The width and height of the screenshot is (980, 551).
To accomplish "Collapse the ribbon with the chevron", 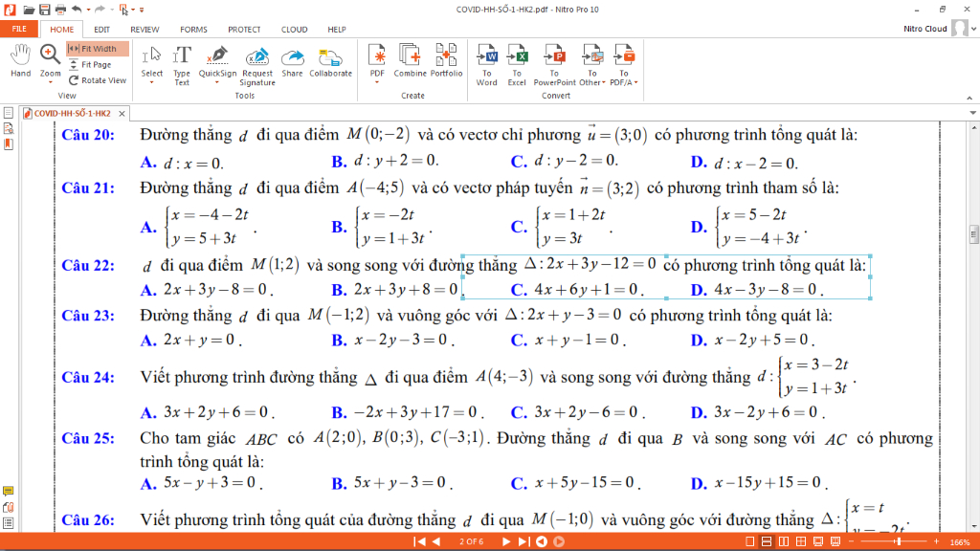I will pyautogui.click(x=969, y=99).
